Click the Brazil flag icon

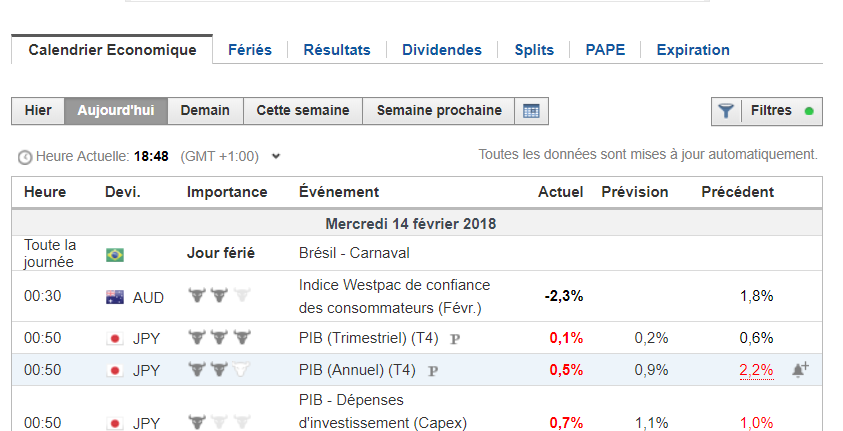pos(115,254)
